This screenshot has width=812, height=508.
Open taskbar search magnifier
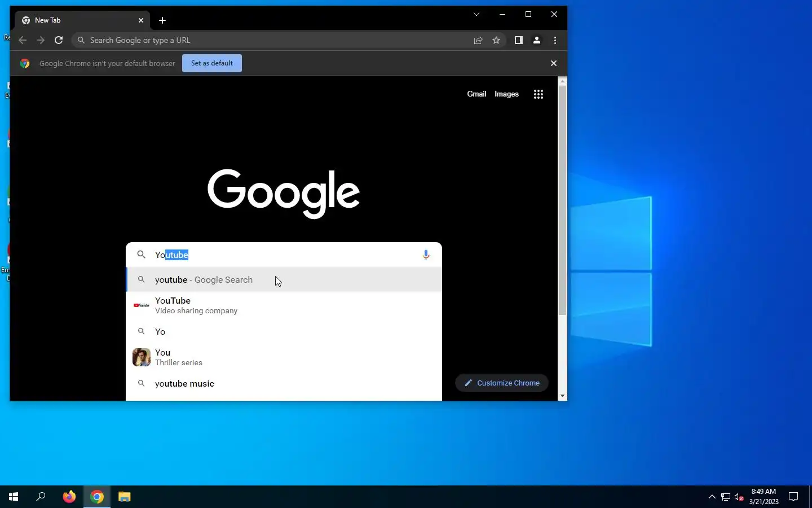tap(41, 497)
